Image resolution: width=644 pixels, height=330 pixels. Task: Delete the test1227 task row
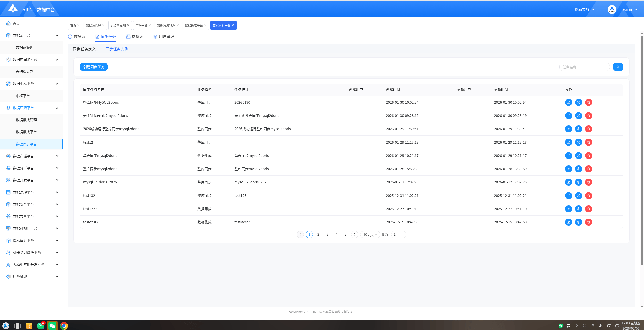coord(588,209)
